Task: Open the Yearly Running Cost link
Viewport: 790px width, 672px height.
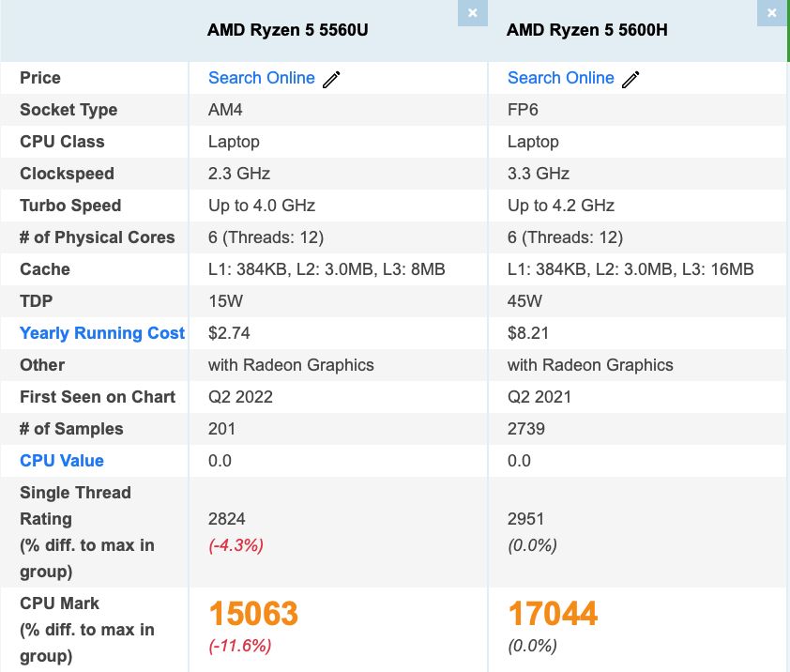Action: coord(102,333)
